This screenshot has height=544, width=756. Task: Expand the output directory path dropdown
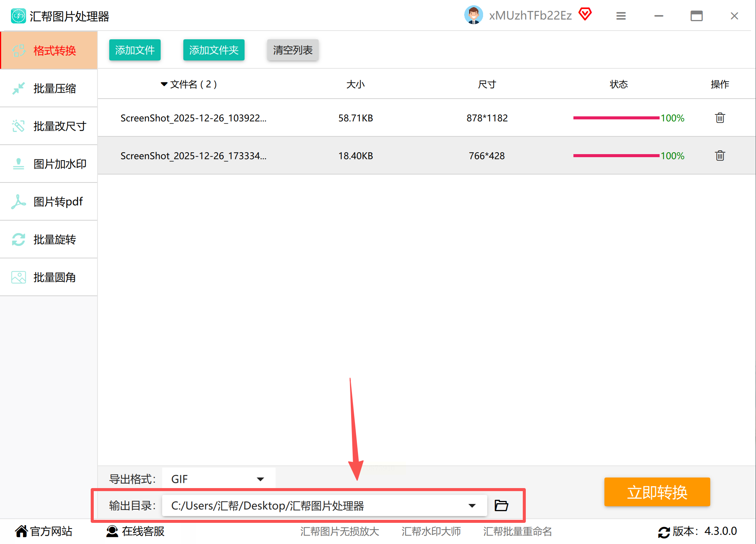(472, 505)
